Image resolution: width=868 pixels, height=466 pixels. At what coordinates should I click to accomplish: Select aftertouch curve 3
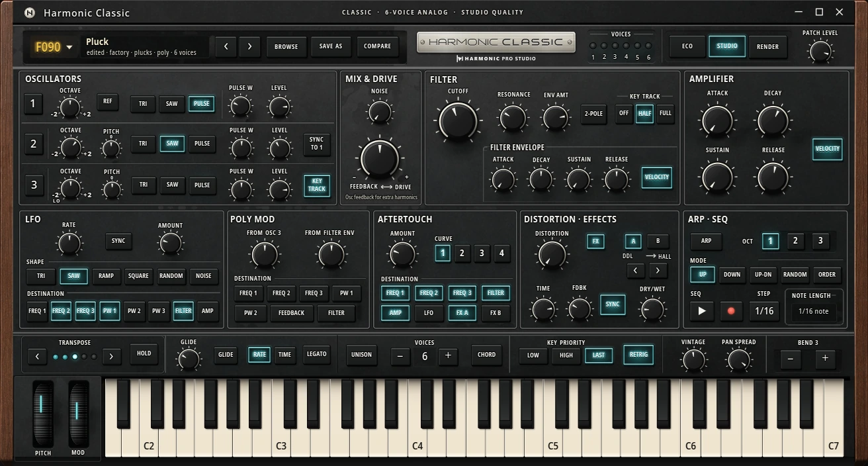482,253
